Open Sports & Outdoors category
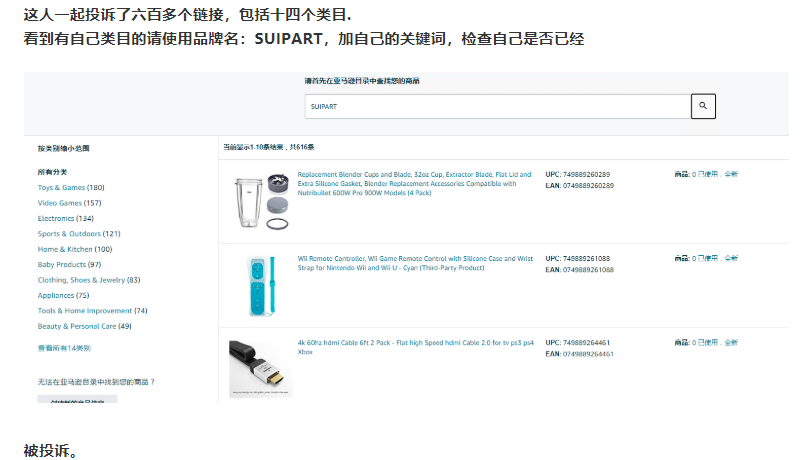805x460 pixels. pos(79,234)
